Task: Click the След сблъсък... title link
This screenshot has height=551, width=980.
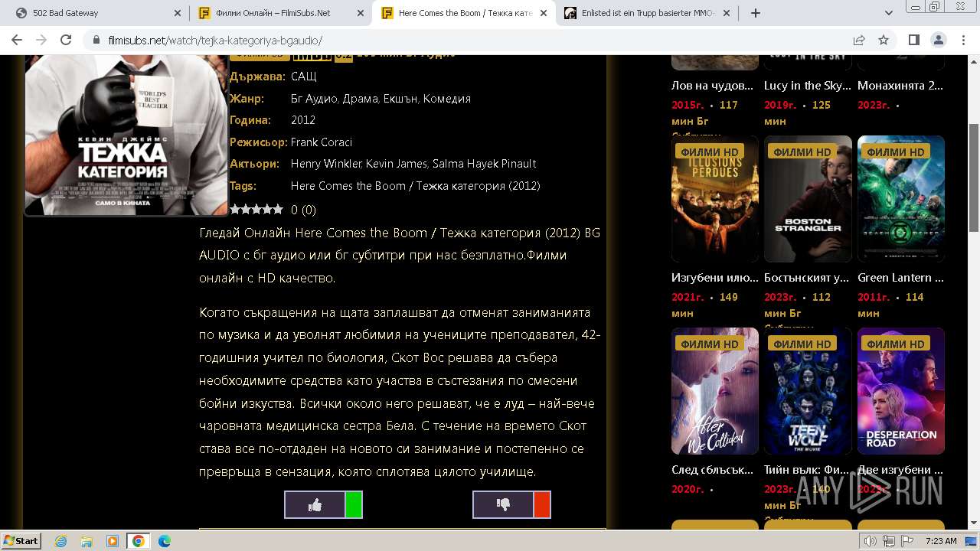Action: tap(714, 470)
